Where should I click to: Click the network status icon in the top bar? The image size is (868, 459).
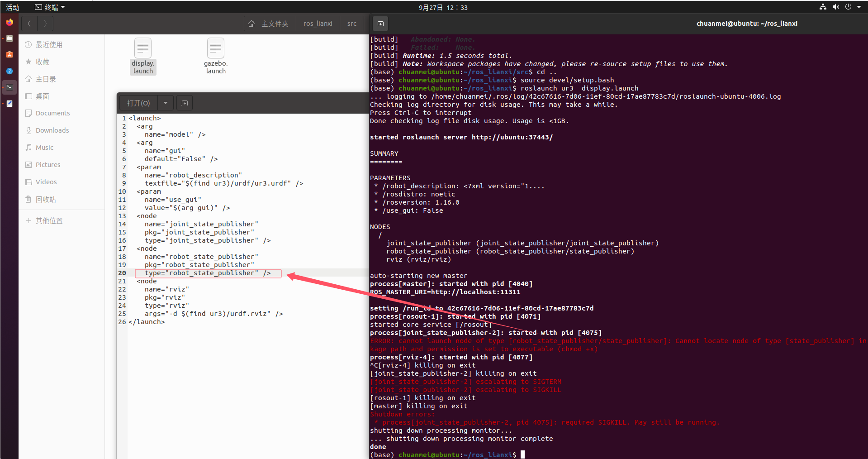822,7
